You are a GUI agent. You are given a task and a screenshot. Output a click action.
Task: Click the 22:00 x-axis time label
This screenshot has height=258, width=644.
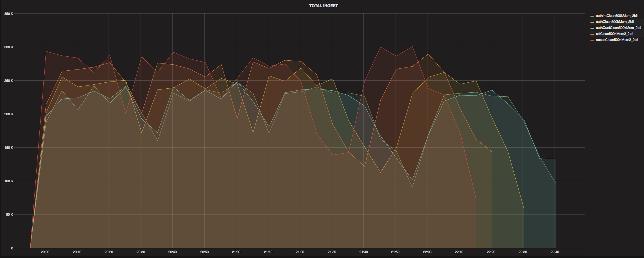click(x=427, y=252)
